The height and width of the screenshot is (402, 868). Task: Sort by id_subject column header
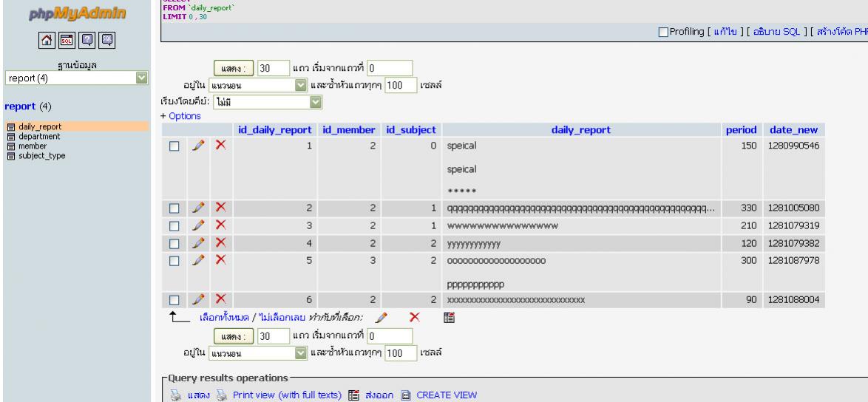411,130
